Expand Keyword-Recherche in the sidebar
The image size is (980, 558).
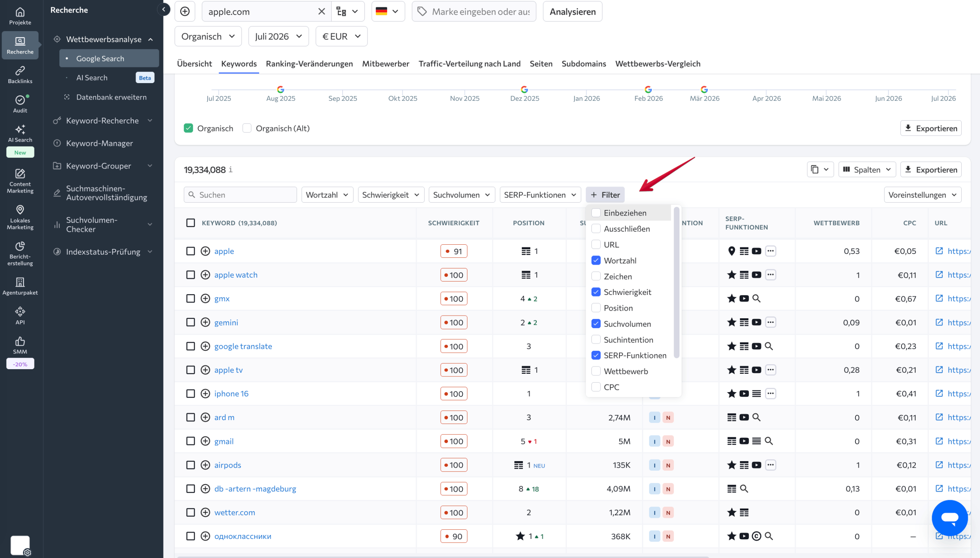pyautogui.click(x=103, y=121)
